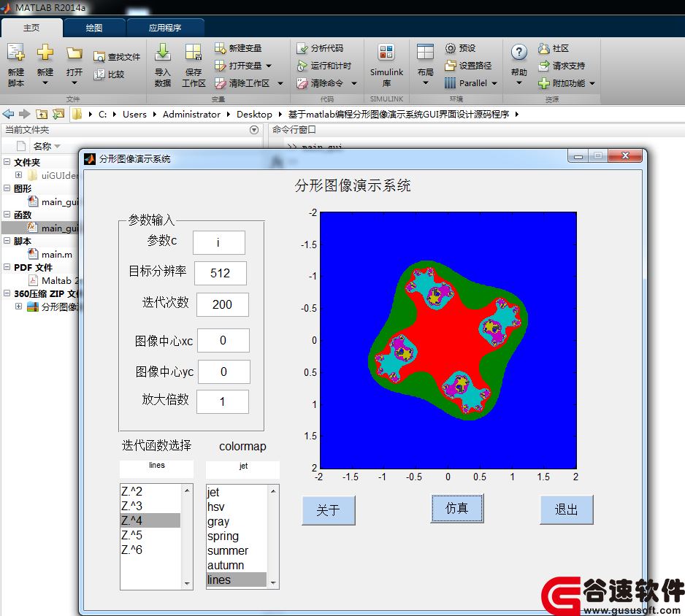Image resolution: width=685 pixels, height=616 pixels.
Task: Click Request Support (请求支持) icon
Action: (x=544, y=66)
